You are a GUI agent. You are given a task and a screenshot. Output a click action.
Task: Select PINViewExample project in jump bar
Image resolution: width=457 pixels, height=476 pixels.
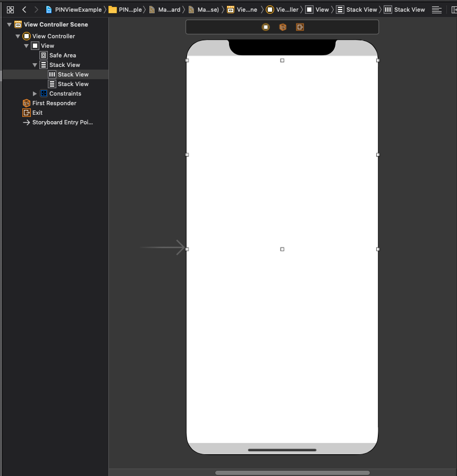coord(74,10)
